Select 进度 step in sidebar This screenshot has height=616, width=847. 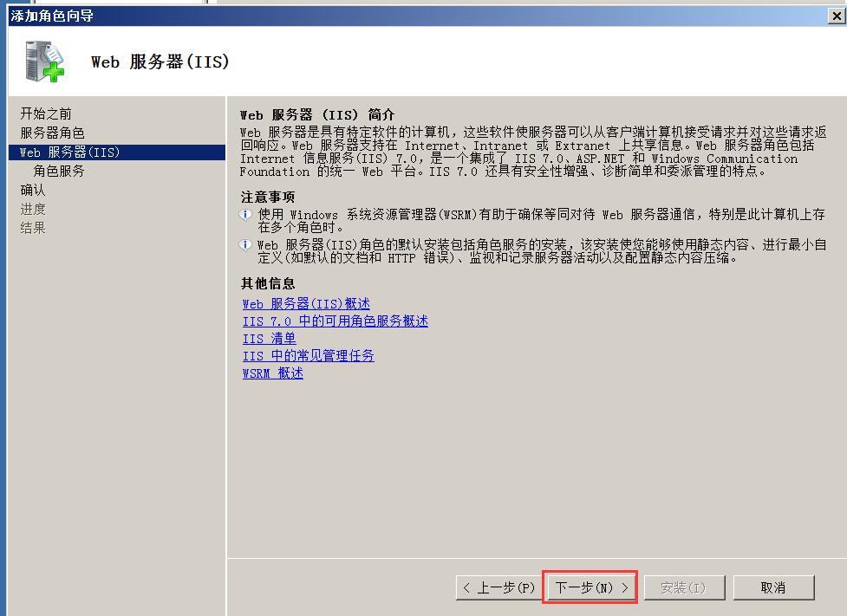pos(33,209)
